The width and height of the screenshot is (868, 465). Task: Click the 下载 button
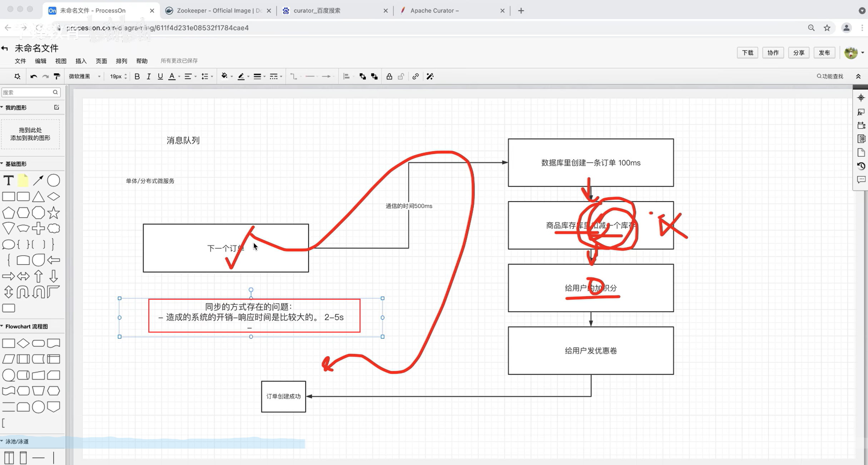tap(747, 53)
